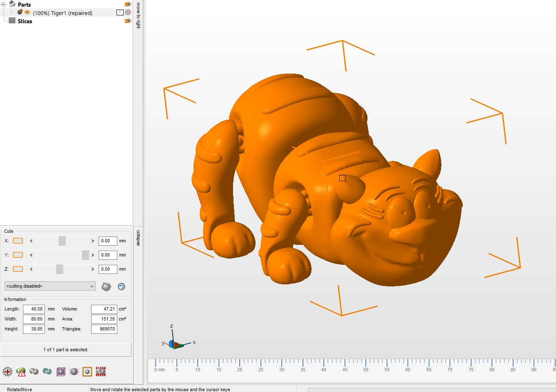Click the X cut slider handle
The width and height of the screenshot is (556, 392).
(x=62, y=241)
